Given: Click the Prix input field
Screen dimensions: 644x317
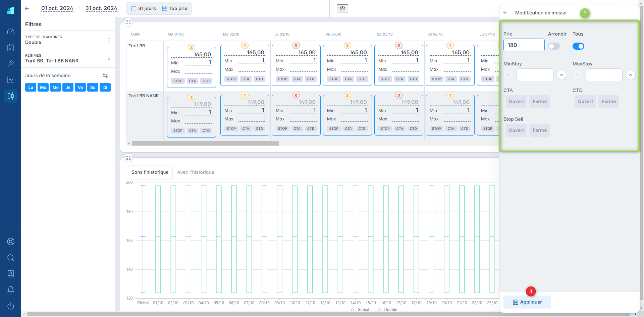Looking at the screenshot, I should click(524, 45).
